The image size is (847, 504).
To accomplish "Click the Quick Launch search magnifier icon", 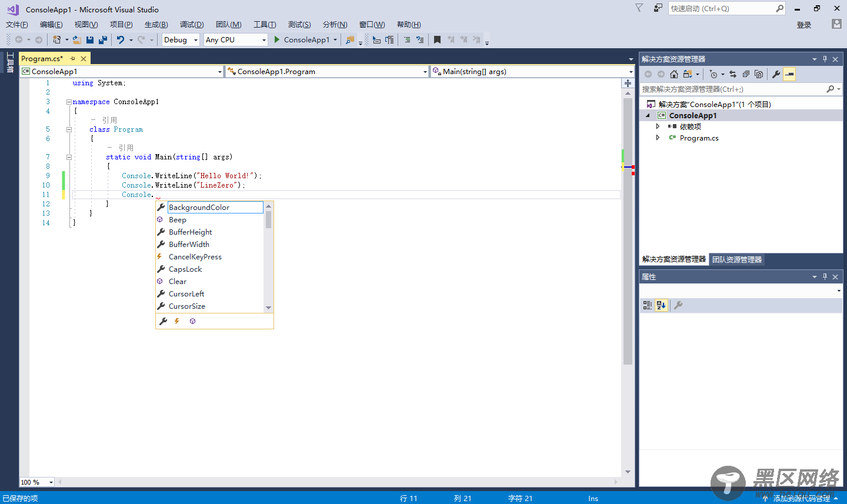I will (779, 8).
